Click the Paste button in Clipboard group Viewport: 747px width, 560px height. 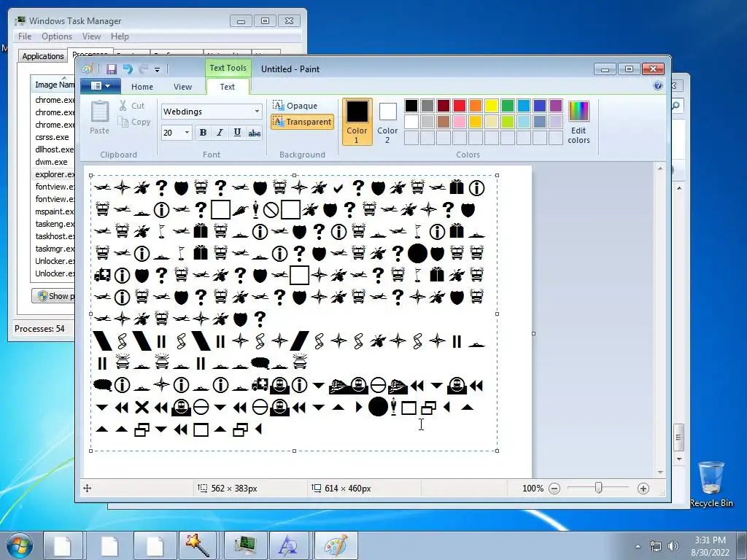click(99, 117)
